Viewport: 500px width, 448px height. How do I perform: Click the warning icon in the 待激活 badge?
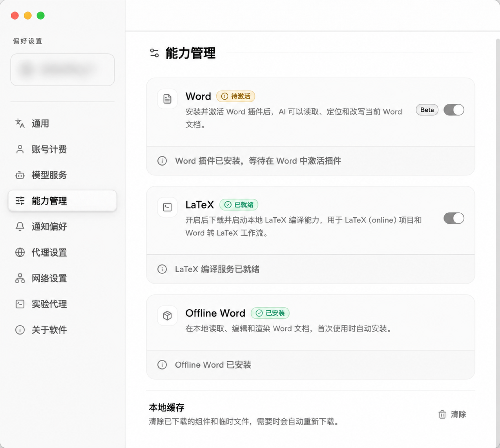pos(225,96)
